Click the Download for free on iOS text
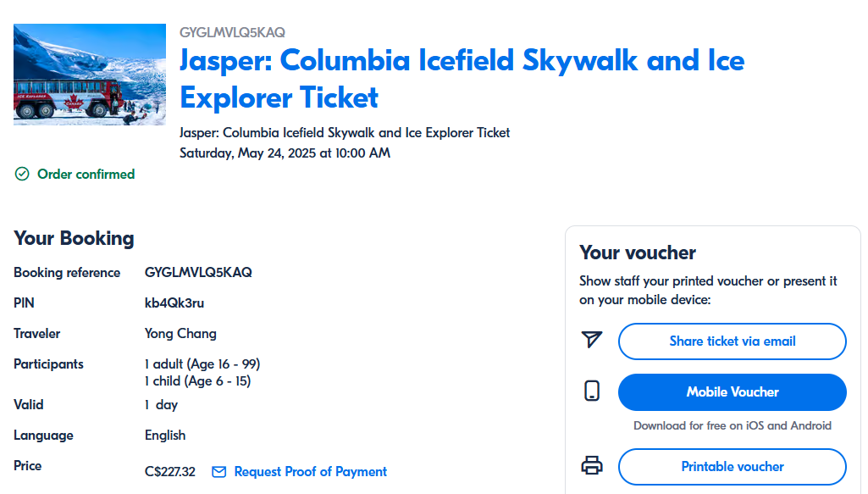Screen dimensions: 868x494 click(x=733, y=425)
